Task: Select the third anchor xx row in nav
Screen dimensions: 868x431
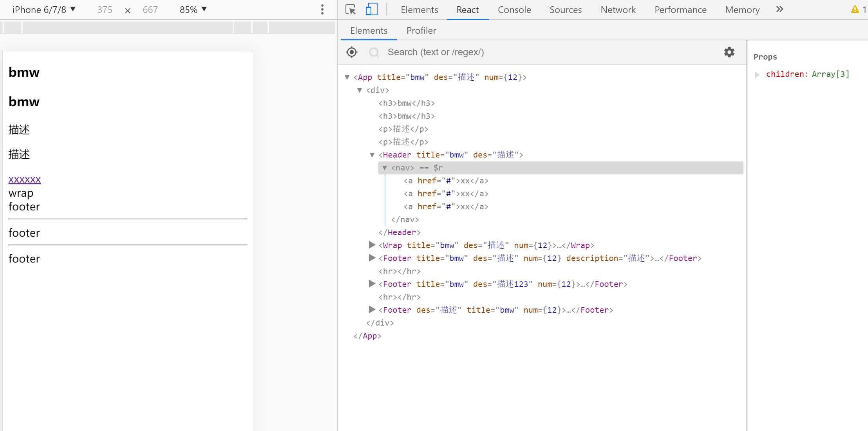Action: [446, 206]
